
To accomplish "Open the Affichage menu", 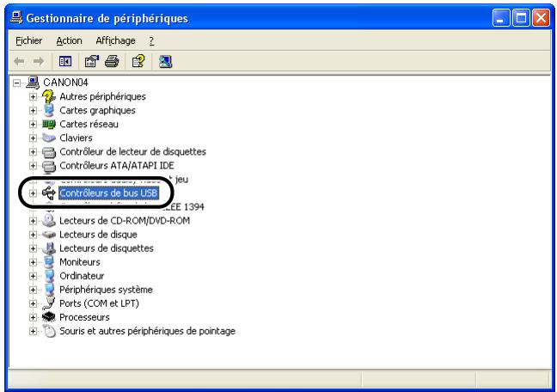I will pyautogui.click(x=115, y=41).
